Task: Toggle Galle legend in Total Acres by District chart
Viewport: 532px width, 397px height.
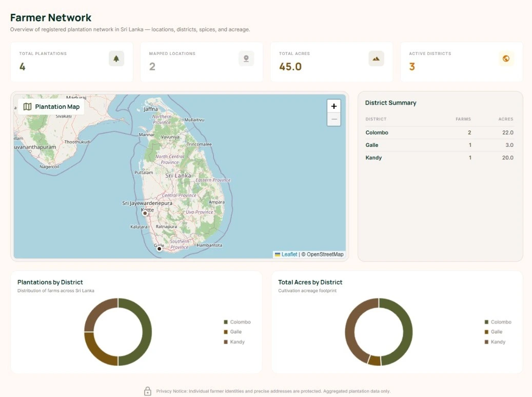Action: 494,332
